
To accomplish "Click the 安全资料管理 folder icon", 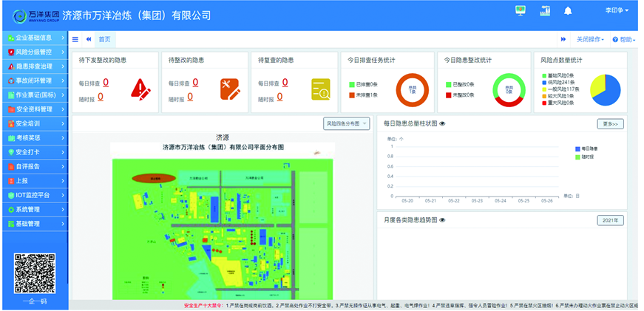I will 11,109.
